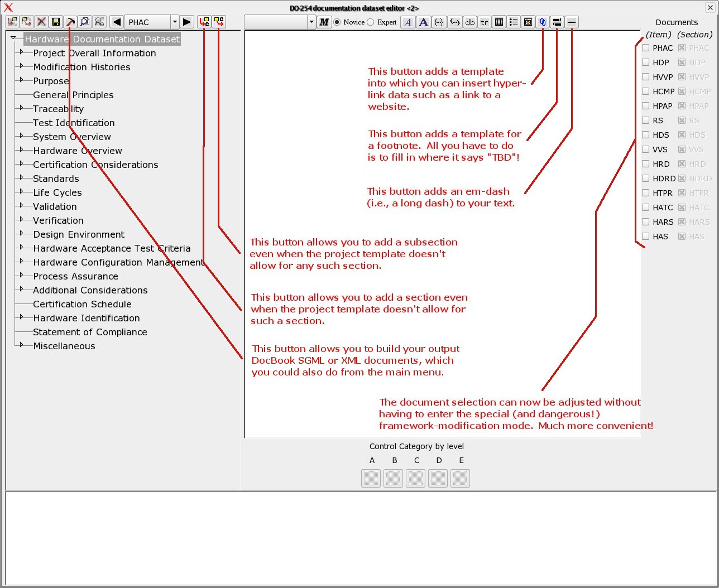Click the hyperlink template button
The height and width of the screenshot is (588, 719).
click(543, 22)
